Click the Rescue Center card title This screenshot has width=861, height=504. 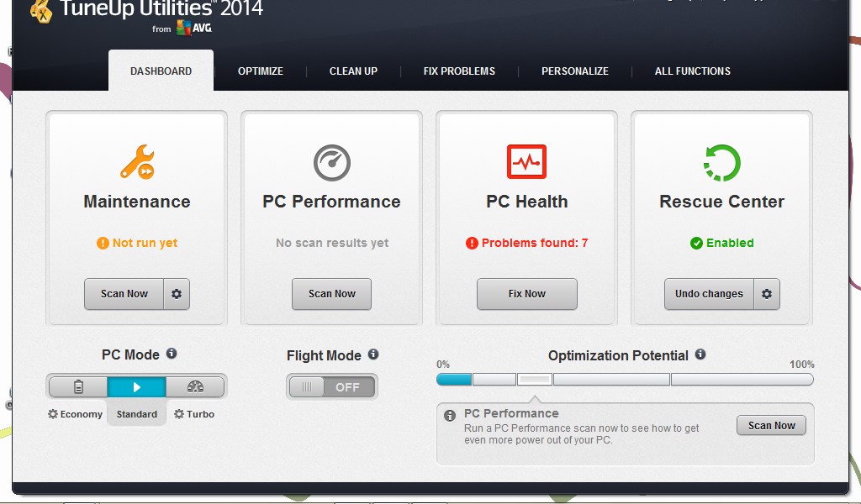(722, 202)
